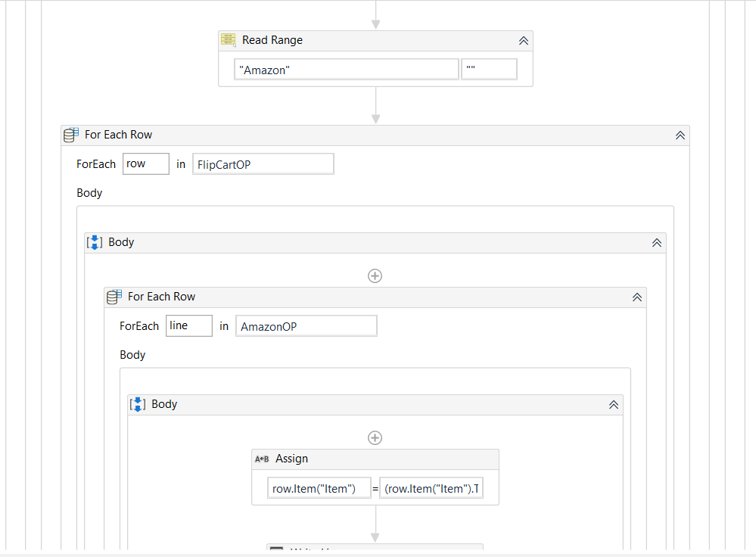This screenshot has height=557, width=756.
Task: Click the empty range field in Read Range
Action: tap(489, 69)
